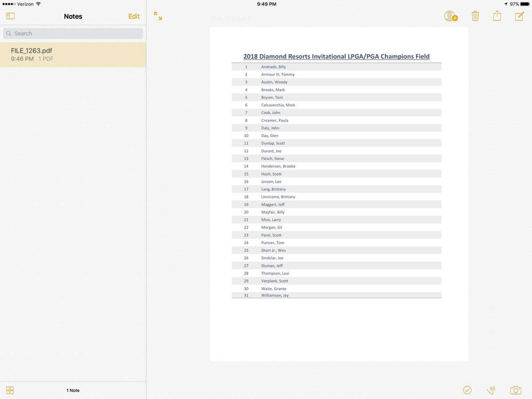Image resolution: width=532 pixels, height=399 pixels.
Task: Select row 'Calcavecchia, Mark'
Action: [x=336, y=105]
